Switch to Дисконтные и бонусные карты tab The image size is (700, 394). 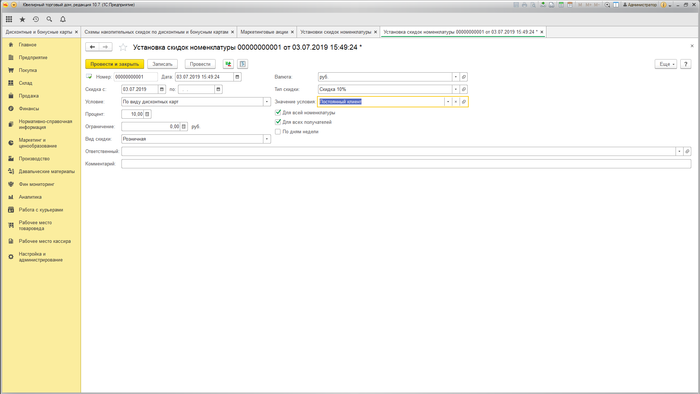point(38,32)
